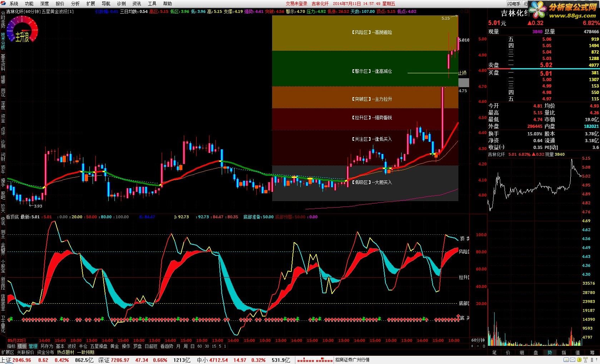Select the 笔 tab in the quote panel

494,353
